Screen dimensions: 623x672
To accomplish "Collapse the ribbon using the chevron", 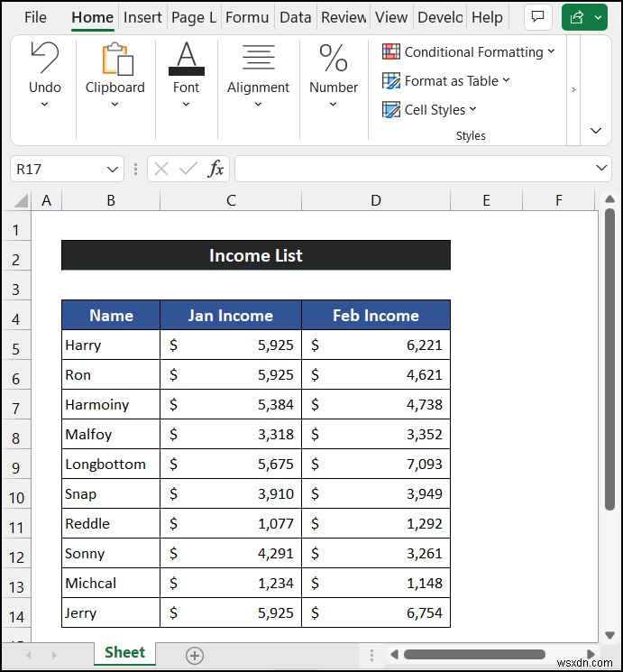I will pyautogui.click(x=595, y=131).
